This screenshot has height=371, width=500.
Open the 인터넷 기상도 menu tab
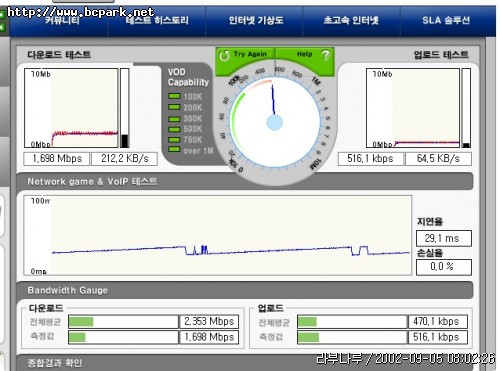pyautogui.click(x=256, y=21)
